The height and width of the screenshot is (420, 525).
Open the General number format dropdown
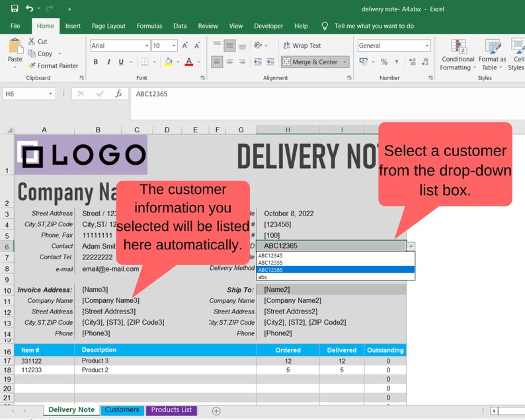click(x=427, y=46)
